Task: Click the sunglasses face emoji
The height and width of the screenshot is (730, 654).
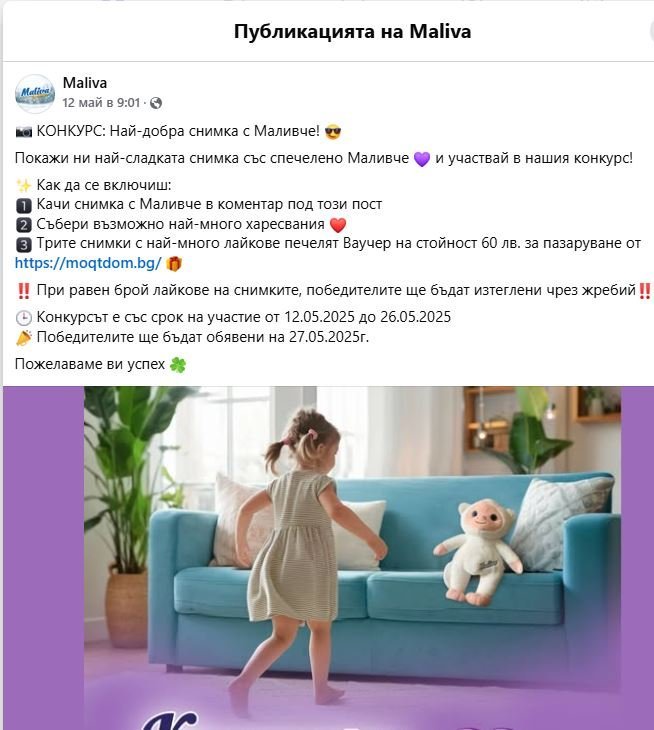Action: (333, 132)
